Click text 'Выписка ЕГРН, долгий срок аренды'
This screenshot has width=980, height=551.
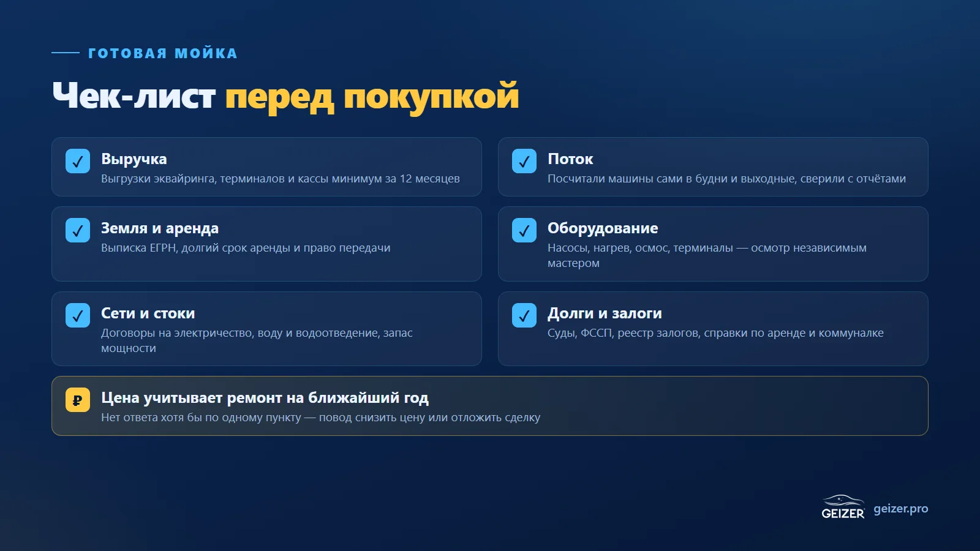coord(195,248)
